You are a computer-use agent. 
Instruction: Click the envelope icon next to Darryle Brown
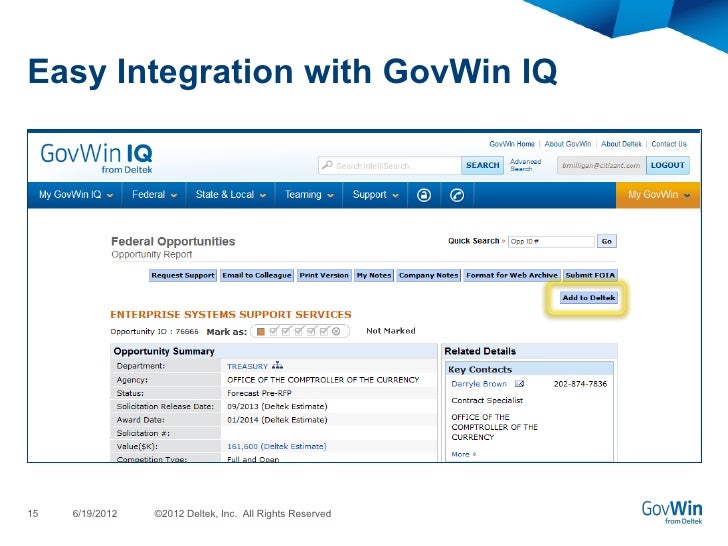click(520, 384)
